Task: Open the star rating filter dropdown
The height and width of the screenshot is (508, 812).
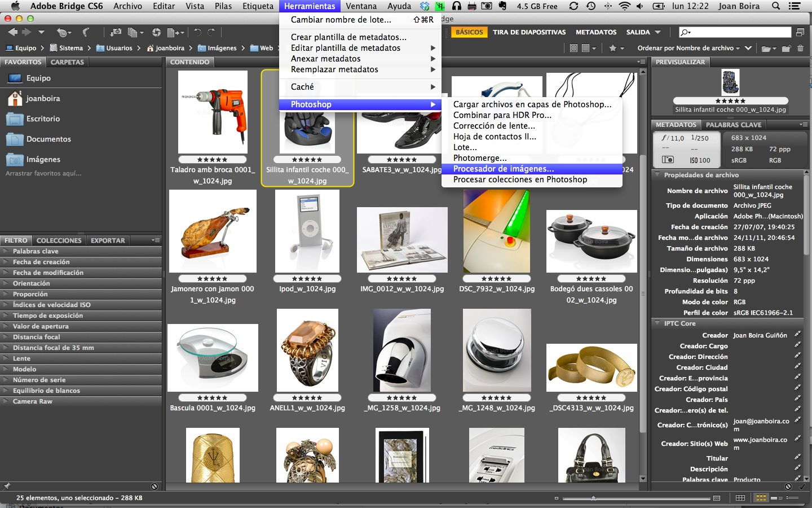Action: click(616, 49)
